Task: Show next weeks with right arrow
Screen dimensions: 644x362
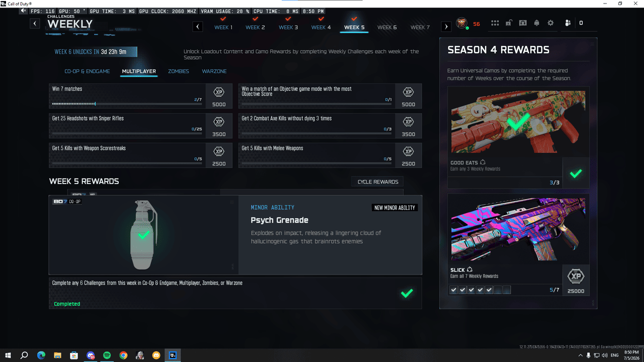Action: coord(446,27)
